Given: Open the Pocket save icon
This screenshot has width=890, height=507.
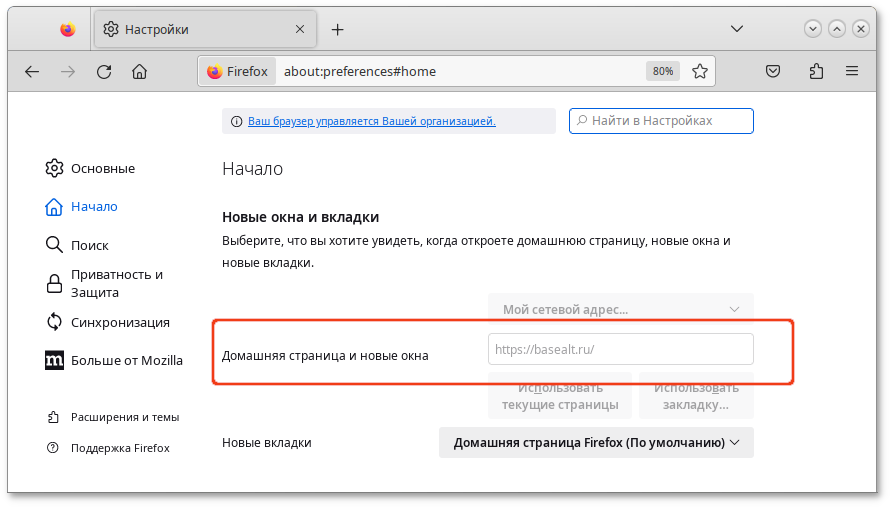Looking at the screenshot, I should coord(773,72).
